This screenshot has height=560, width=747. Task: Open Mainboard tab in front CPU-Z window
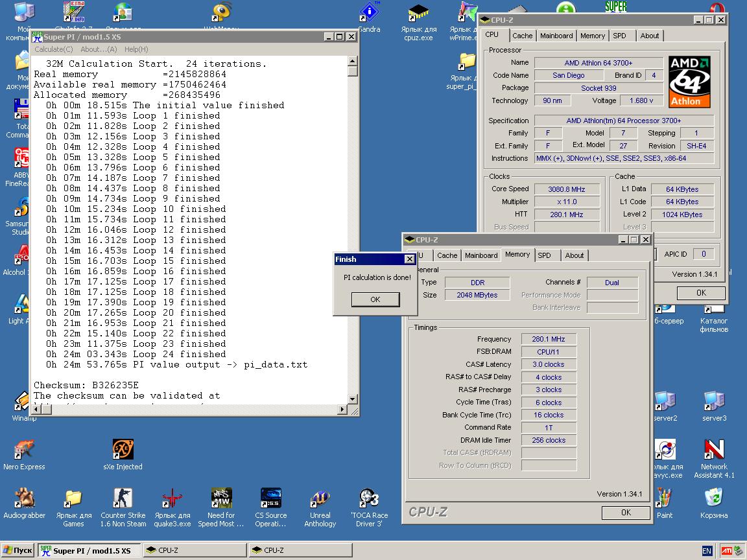tap(480, 256)
